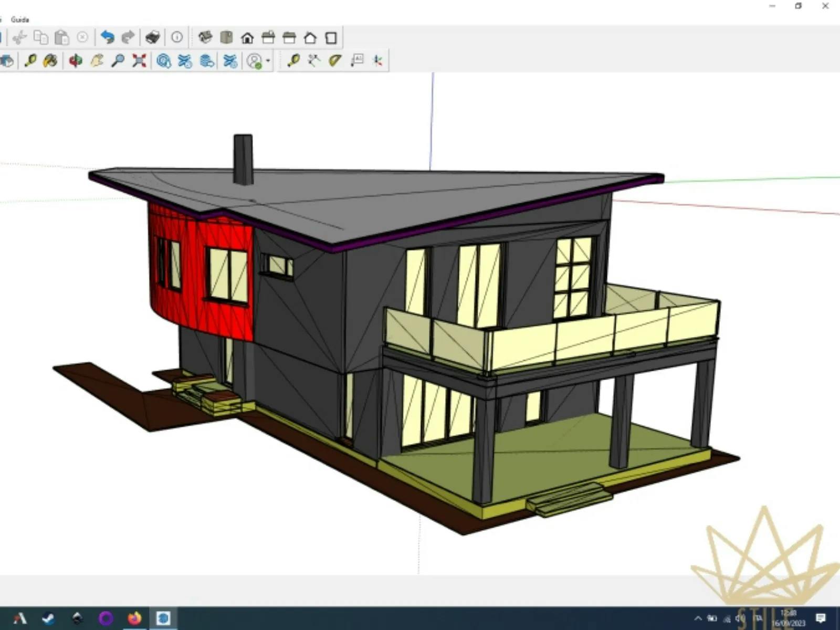Viewport: 840px width, 630px height.
Task: Expand hidden system tray icons
Action: [x=698, y=618]
